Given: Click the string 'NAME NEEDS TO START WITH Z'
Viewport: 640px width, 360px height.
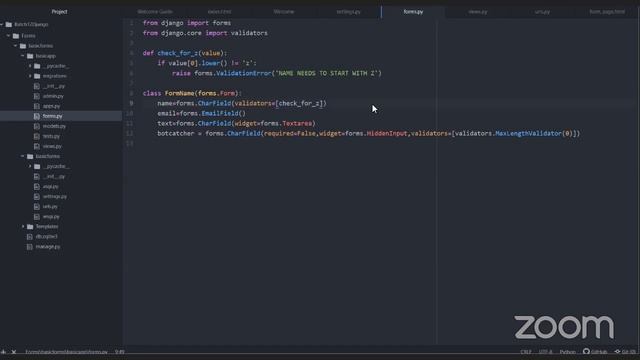Looking at the screenshot, I should (x=327, y=73).
